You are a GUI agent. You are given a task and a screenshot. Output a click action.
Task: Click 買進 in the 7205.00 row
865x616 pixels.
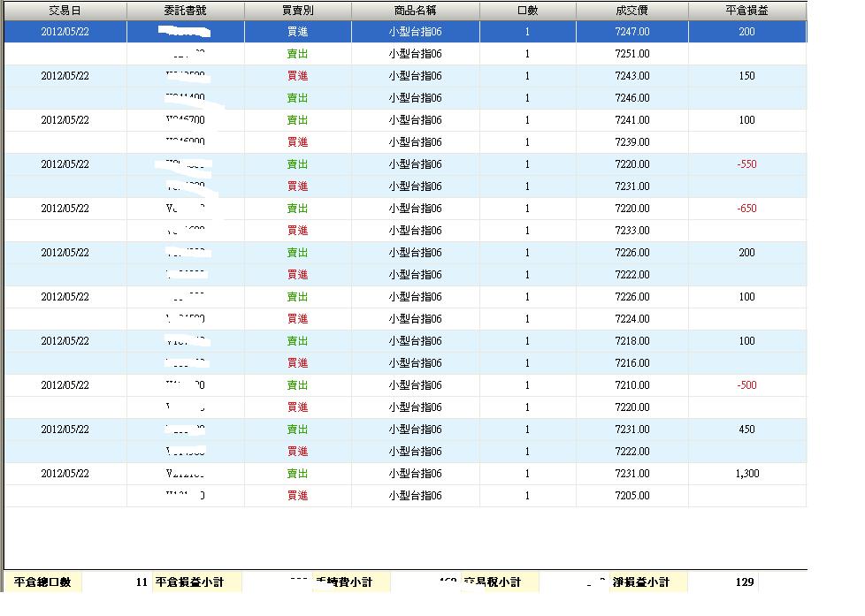pyautogui.click(x=298, y=496)
